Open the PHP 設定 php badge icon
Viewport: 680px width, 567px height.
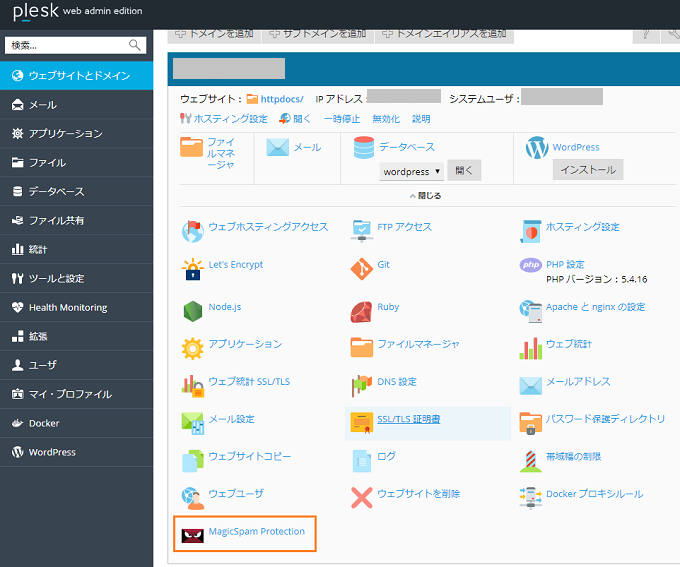530,265
